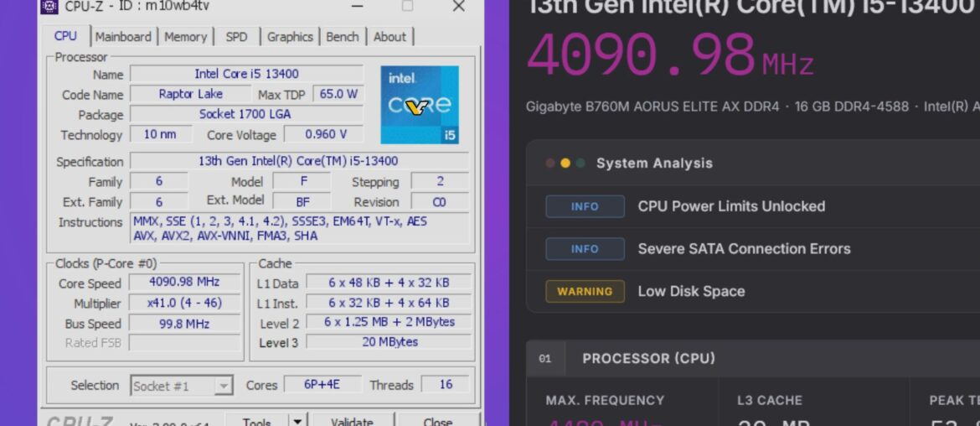Viewport: 980px width, 426px height.
Task: Click the Code Name value Raptor Lake
Action: coord(191,94)
